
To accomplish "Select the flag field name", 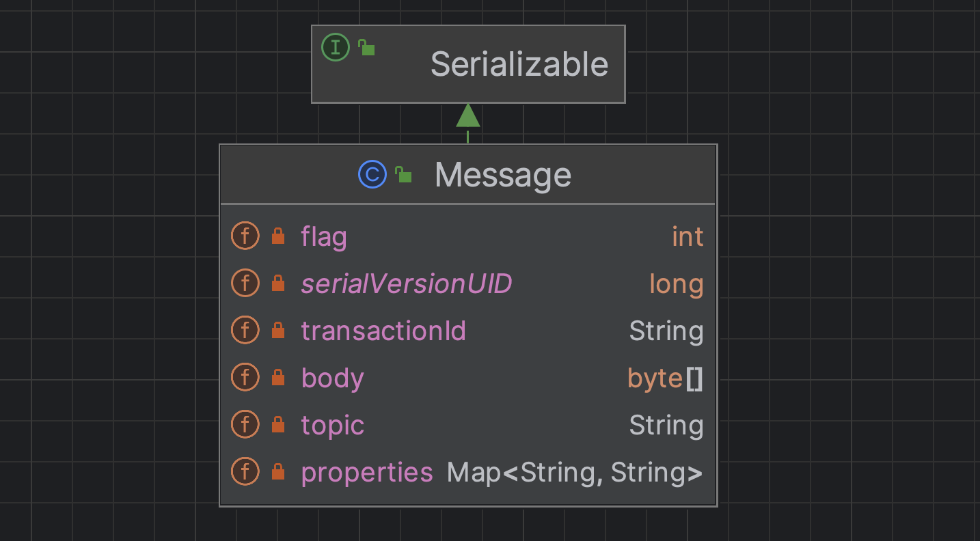I will [x=324, y=237].
